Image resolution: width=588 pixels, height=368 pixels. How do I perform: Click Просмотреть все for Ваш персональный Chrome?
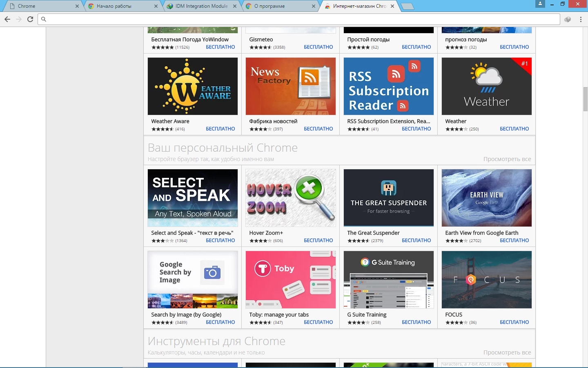[x=507, y=159]
